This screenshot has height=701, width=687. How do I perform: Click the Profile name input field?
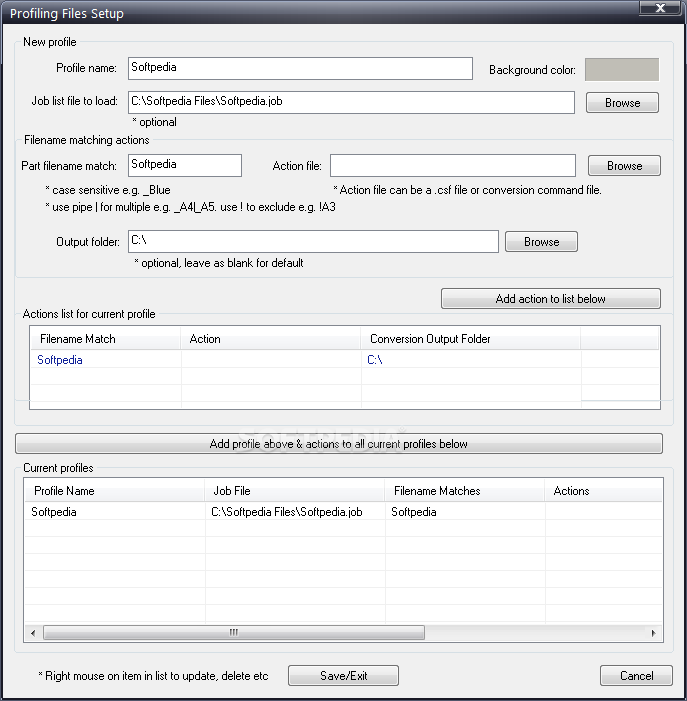click(300, 68)
